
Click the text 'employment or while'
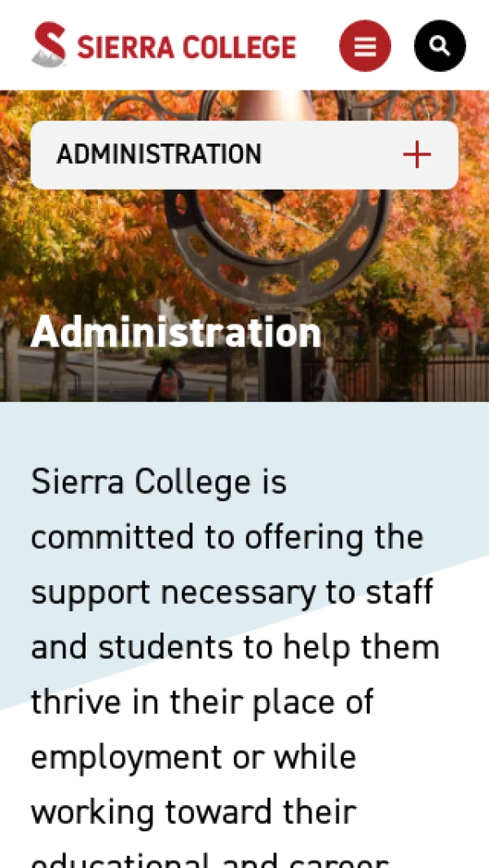(x=193, y=757)
